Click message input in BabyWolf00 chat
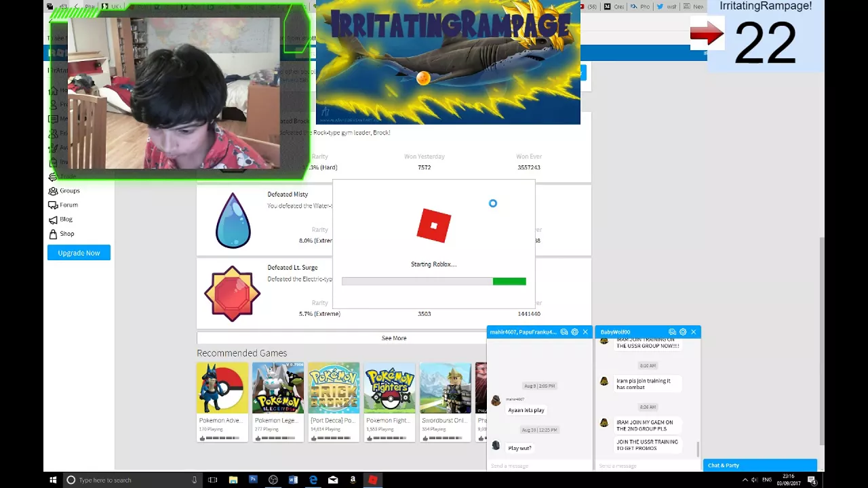 tap(647, 466)
